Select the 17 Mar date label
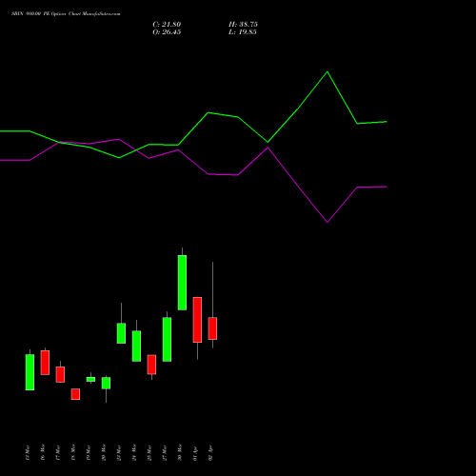The height and width of the screenshot is (476, 476). [x=58, y=452]
